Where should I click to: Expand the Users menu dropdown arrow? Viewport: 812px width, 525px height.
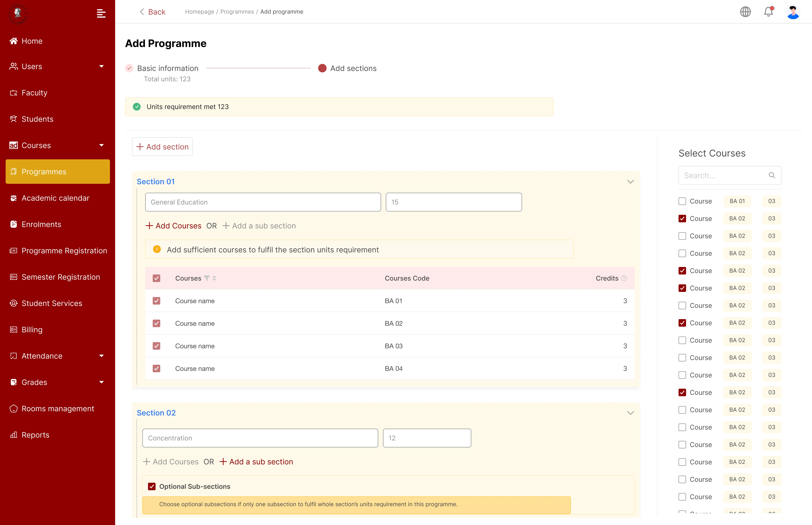tap(101, 67)
